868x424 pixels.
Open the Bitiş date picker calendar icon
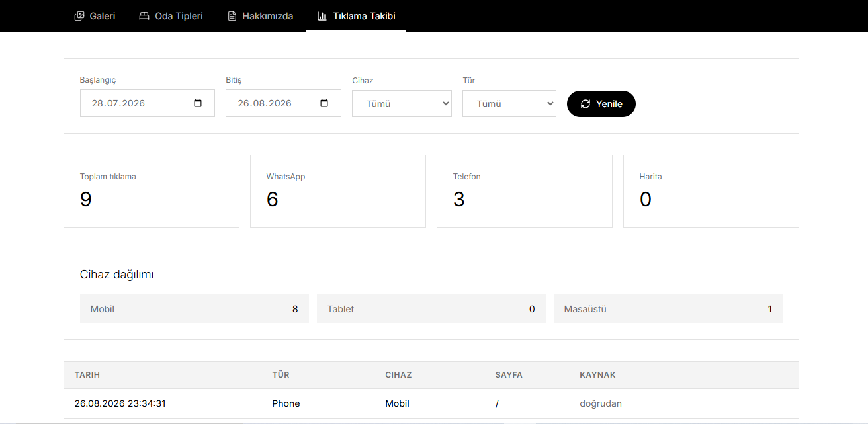tap(324, 103)
